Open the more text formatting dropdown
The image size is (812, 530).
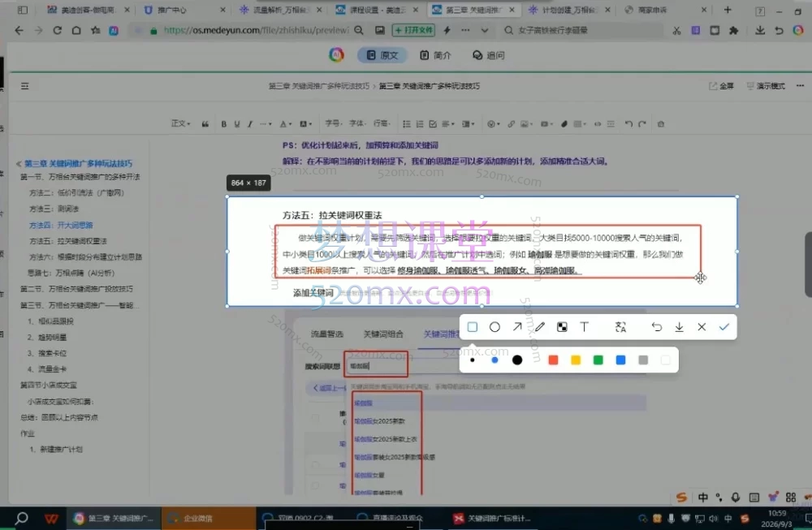coord(266,124)
